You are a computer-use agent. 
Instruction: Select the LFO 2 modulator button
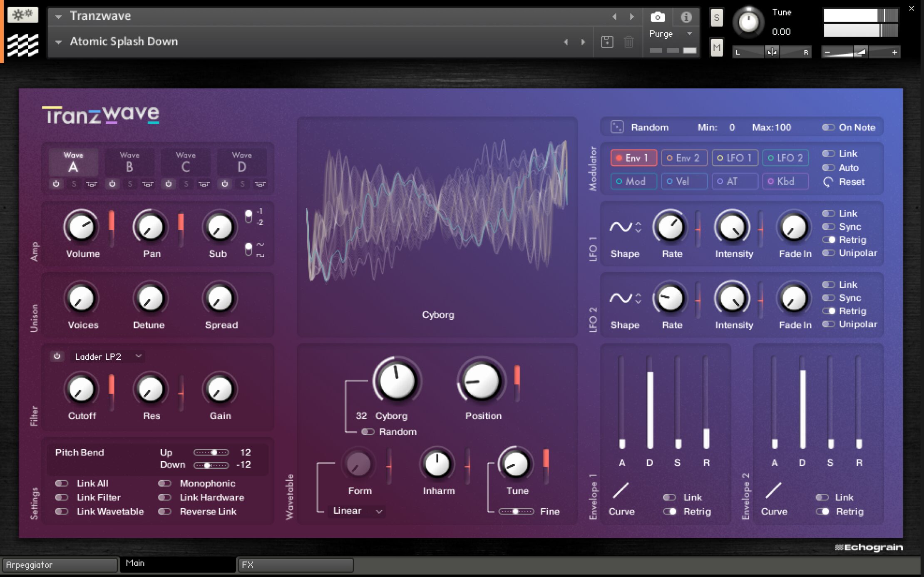[x=785, y=158]
